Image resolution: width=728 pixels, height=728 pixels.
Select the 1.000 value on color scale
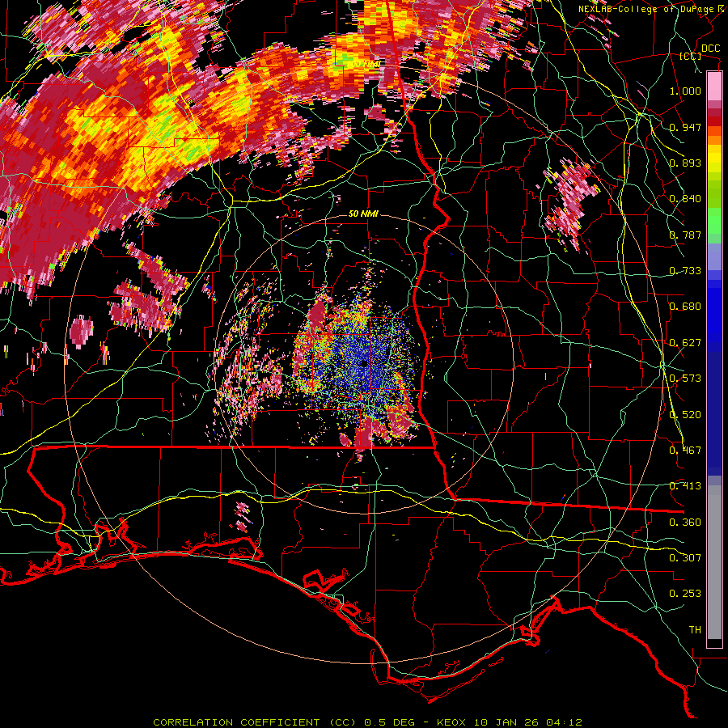[x=685, y=91]
